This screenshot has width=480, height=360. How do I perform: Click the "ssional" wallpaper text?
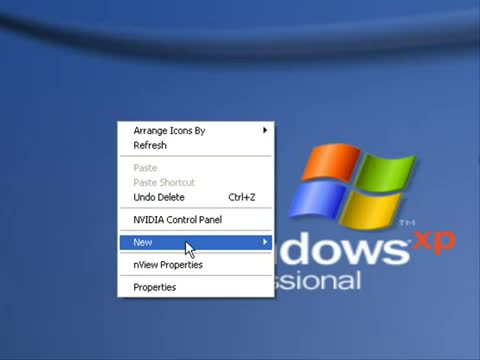pyautogui.click(x=318, y=280)
